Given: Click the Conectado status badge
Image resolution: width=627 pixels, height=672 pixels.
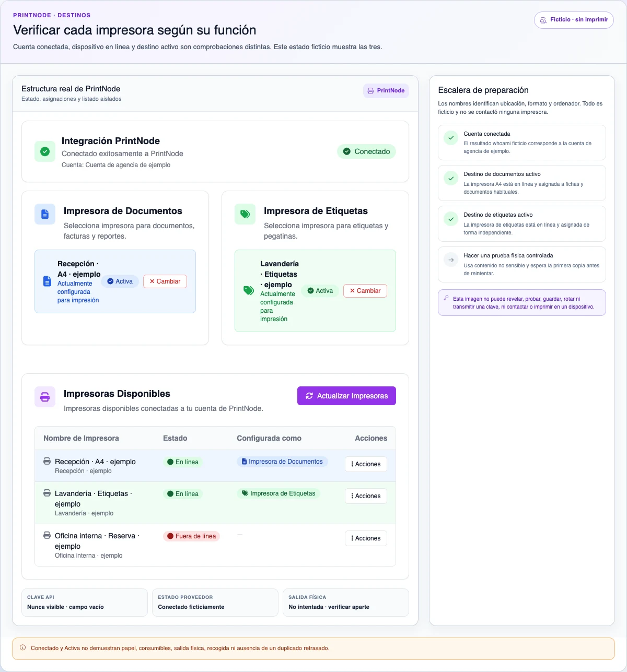Looking at the screenshot, I should [x=367, y=151].
